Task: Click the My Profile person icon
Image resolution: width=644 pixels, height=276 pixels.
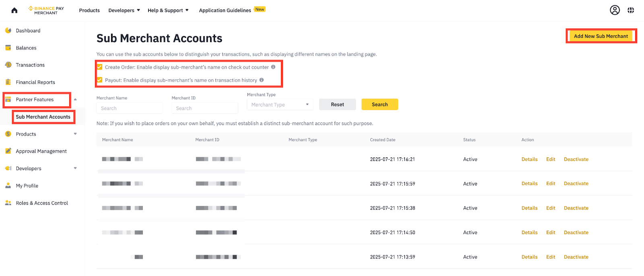Action: [x=8, y=186]
